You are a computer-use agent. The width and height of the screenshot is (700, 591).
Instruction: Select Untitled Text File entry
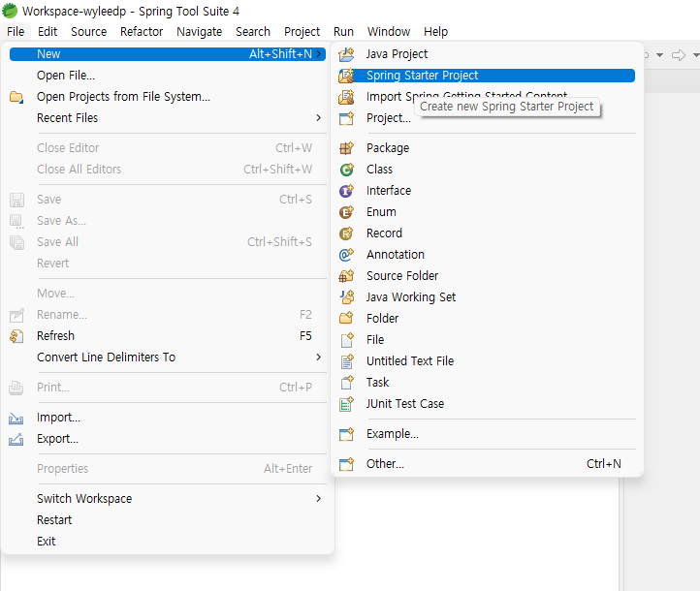click(x=487, y=361)
